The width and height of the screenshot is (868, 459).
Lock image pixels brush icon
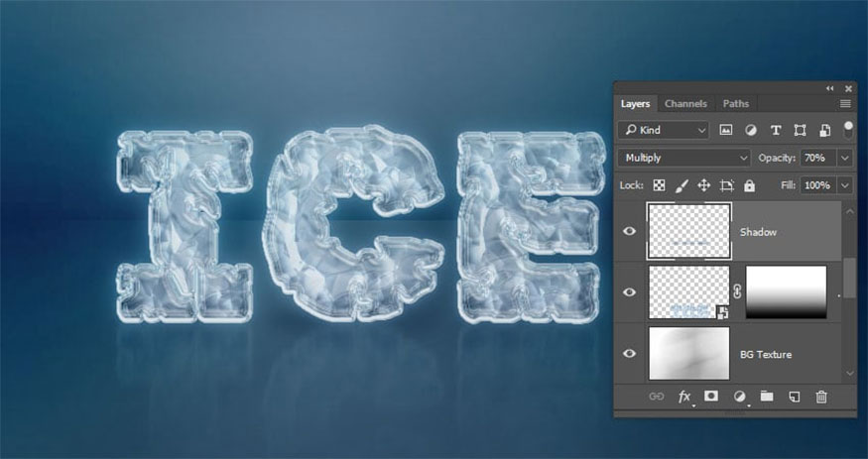tap(682, 185)
